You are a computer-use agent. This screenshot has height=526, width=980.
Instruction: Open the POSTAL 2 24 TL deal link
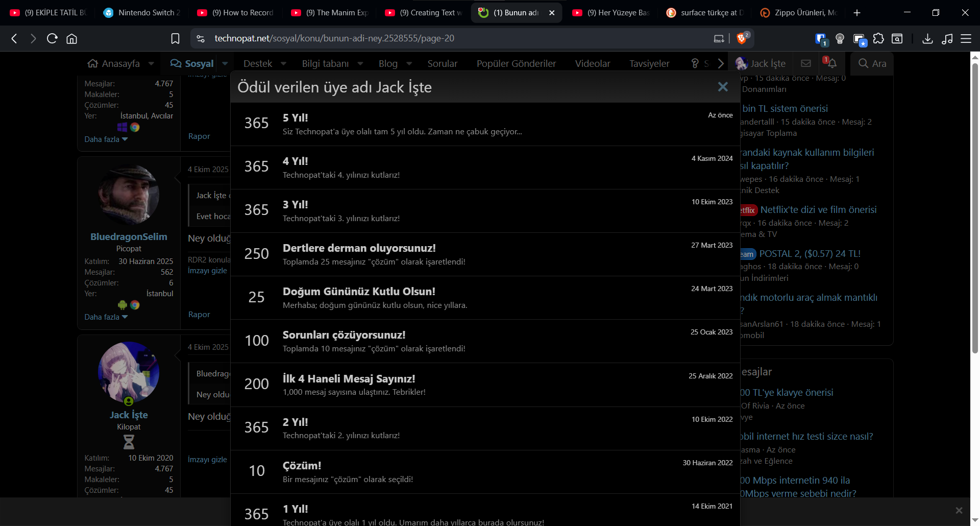tap(810, 253)
